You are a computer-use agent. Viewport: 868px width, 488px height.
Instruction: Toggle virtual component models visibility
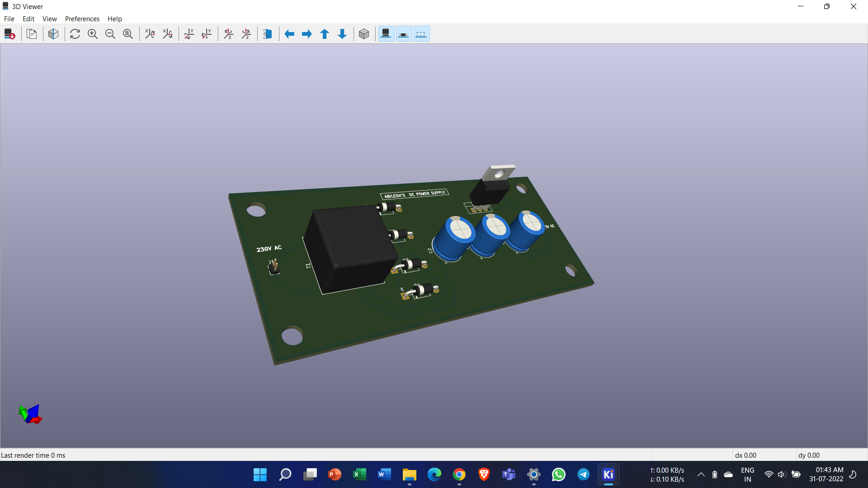point(421,34)
